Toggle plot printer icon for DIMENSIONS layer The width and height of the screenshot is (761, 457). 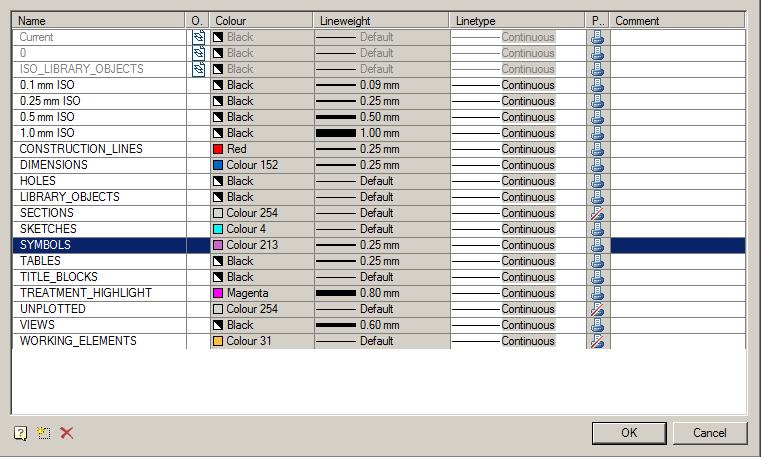(x=597, y=165)
